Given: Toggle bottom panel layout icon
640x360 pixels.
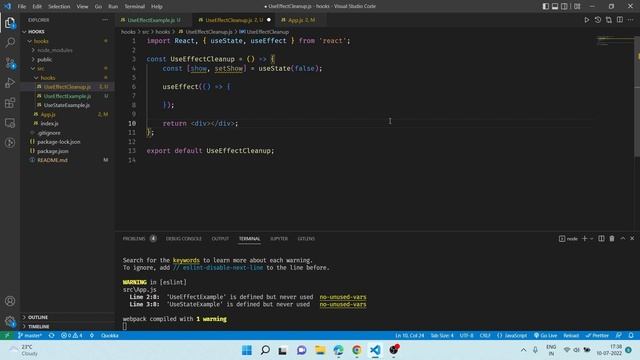Looking at the screenshot, I should [555, 6].
